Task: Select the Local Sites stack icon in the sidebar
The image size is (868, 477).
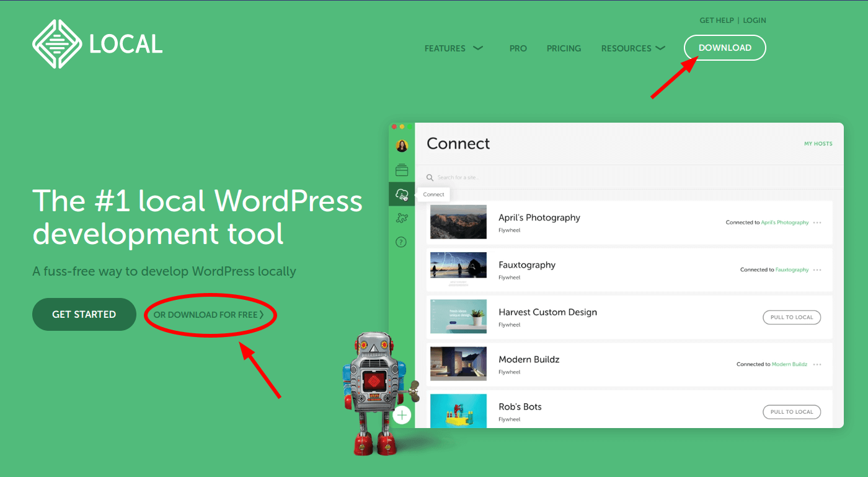Action: 402,170
